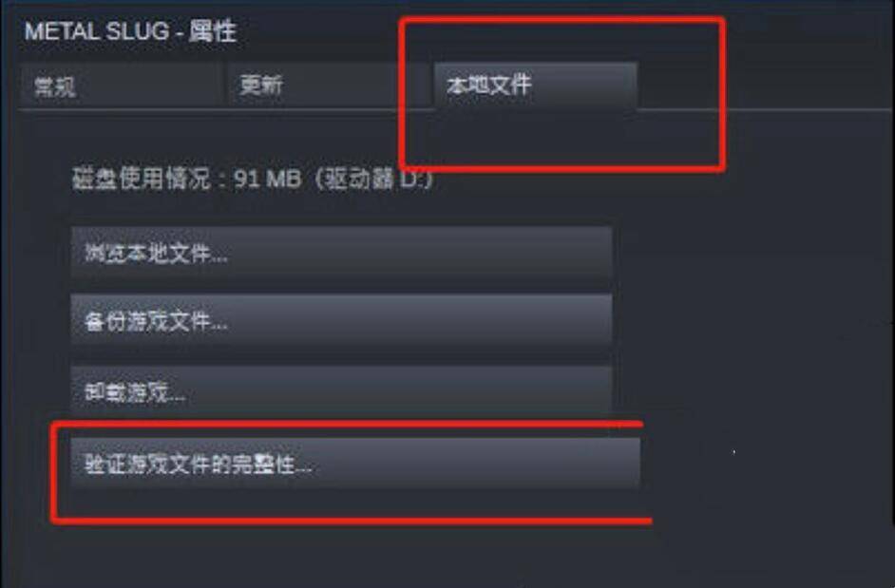
Task: Activate Local Files (本地文件) tab
Action: coord(536,85)
